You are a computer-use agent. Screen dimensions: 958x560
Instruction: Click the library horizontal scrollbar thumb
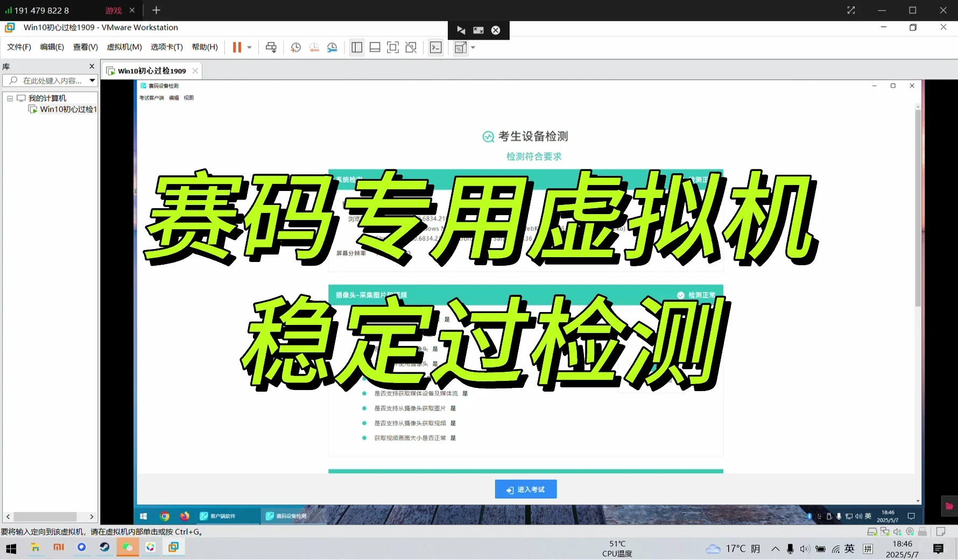(45, 516)
